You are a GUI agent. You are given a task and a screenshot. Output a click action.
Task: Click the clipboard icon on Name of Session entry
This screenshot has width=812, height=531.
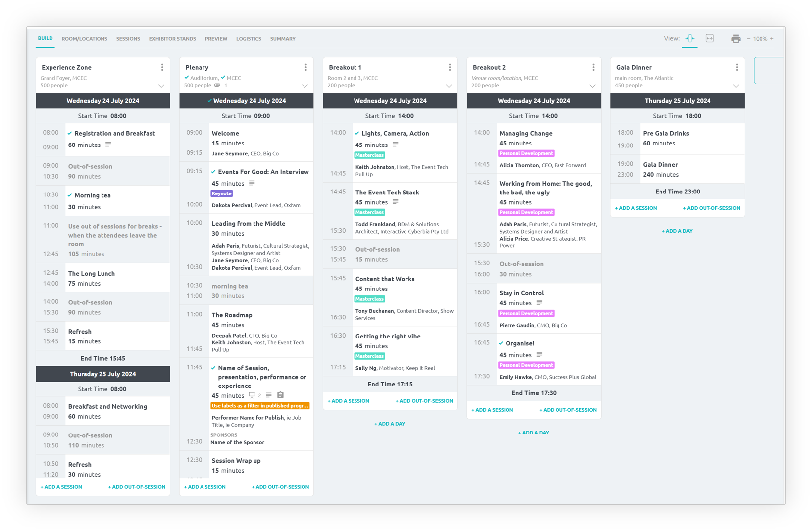pos(280,395)
